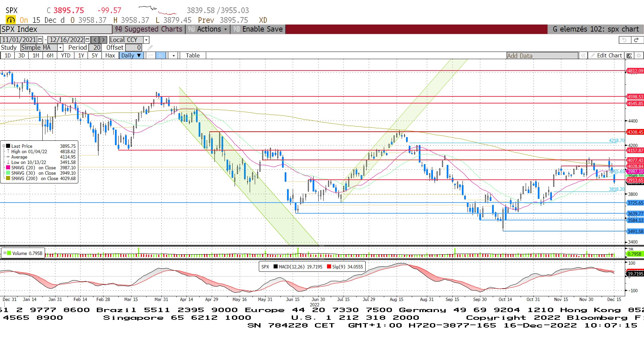Open chart settings gear icon

click(x=639, y=55)
